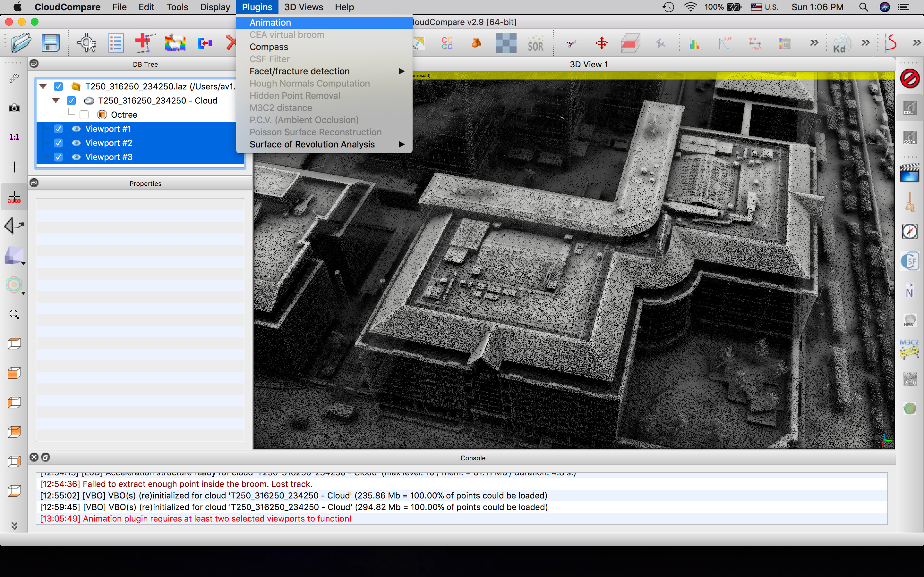The width and height of the screenshot is (924, 577).
Task: Click the histogram toolbar icon
Action: 695,44
